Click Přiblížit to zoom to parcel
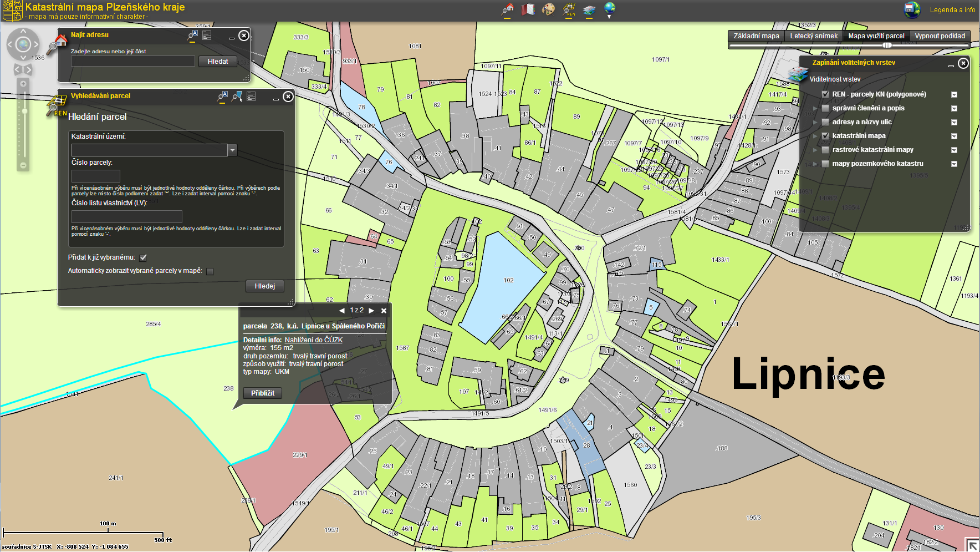980x552 pixels. tap(263, 393)
